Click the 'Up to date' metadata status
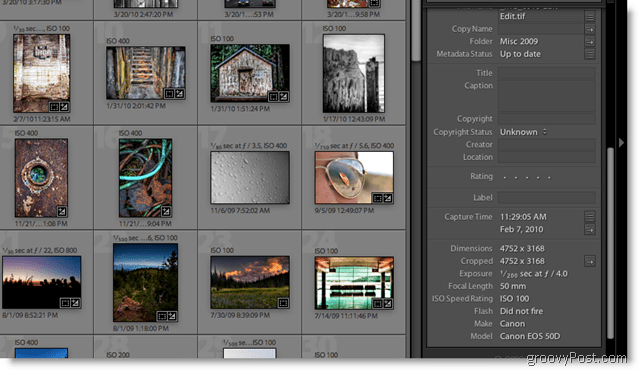Image resolution: width=639 pixels, height=370 pixels. pyautogui.click(x=520, y=54)
